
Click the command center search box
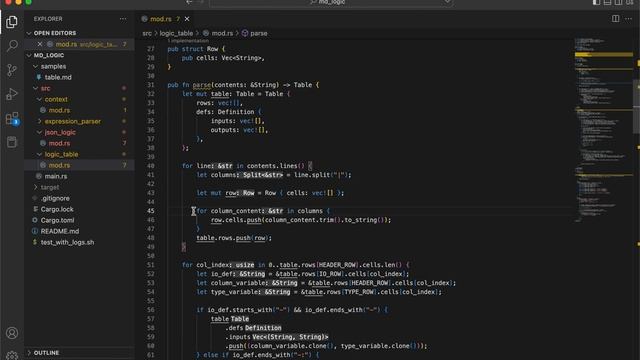[331, 2]
